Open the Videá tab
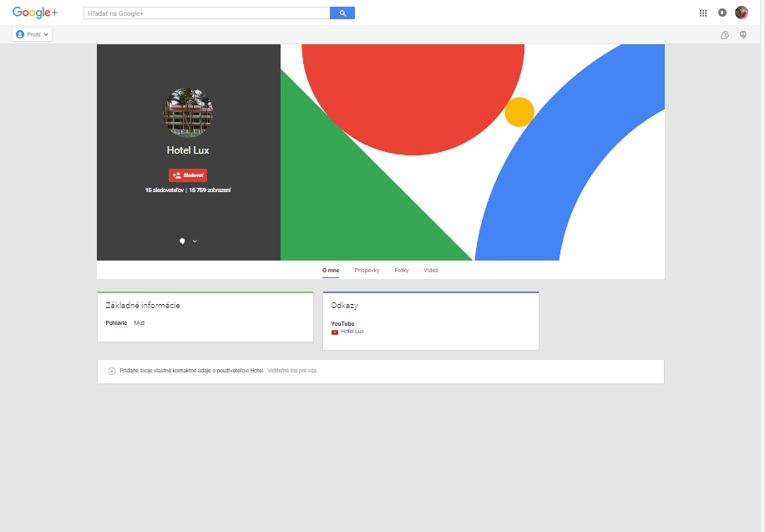 (431, 271)
